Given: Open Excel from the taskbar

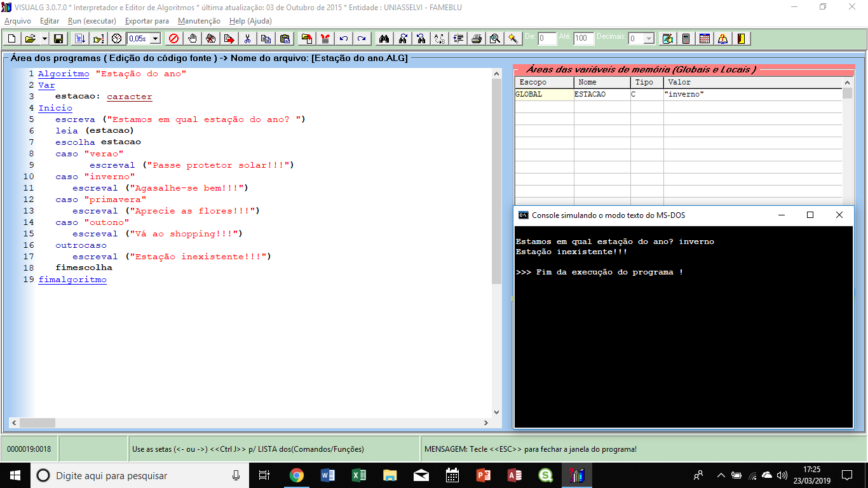Looking at the screenshot, I should pyautogui.click(x=359, y=475).
